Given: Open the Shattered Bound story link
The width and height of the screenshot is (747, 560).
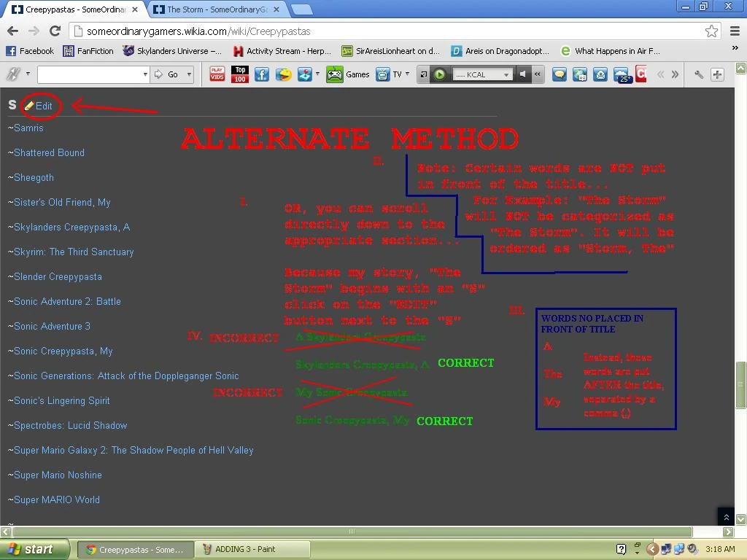Looking at the screenshot, I should (49, 152).
